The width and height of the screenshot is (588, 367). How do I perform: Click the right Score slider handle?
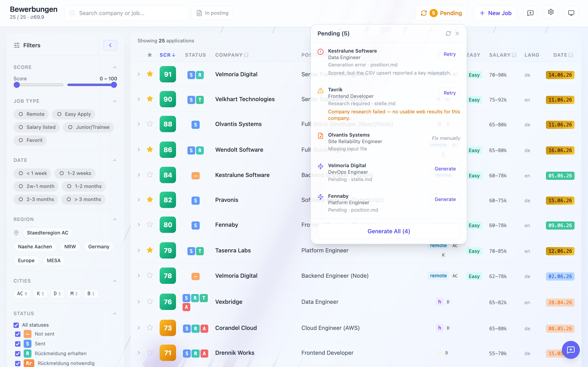point(114,85)
